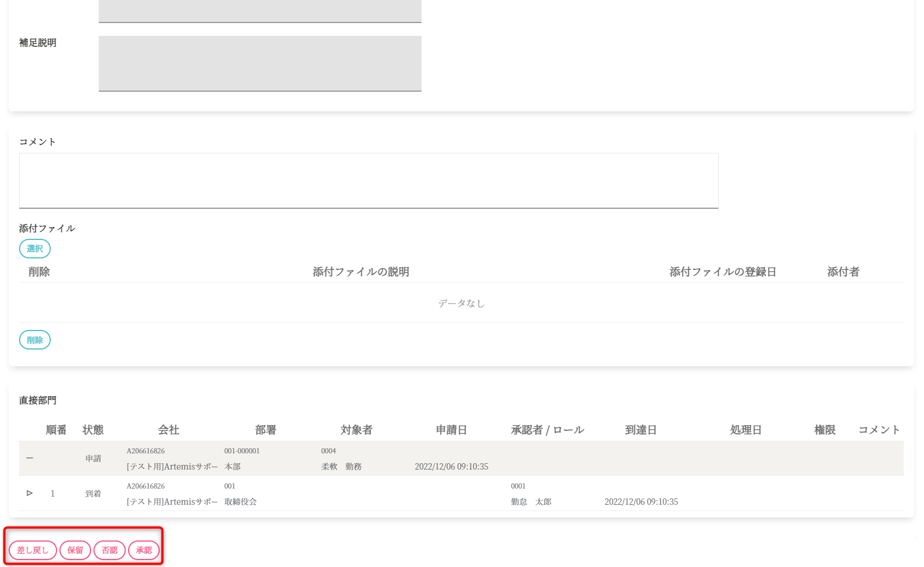Expand the approval step 1 row triangle
This screenshot has height=567, width=924.
(29, 493)
